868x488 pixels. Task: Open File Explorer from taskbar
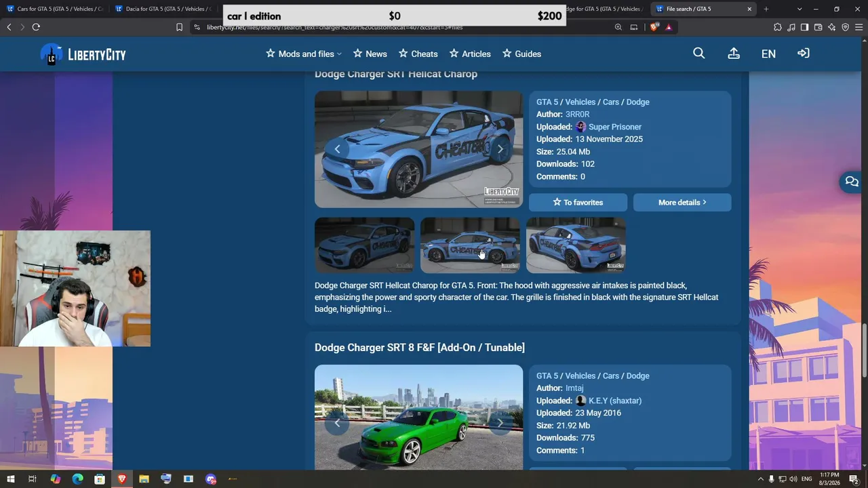pyautogui.click(x=144, y=479)
